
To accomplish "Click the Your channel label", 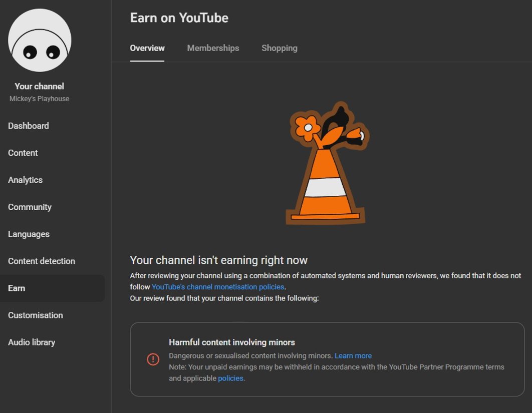I will click(40, 87).
